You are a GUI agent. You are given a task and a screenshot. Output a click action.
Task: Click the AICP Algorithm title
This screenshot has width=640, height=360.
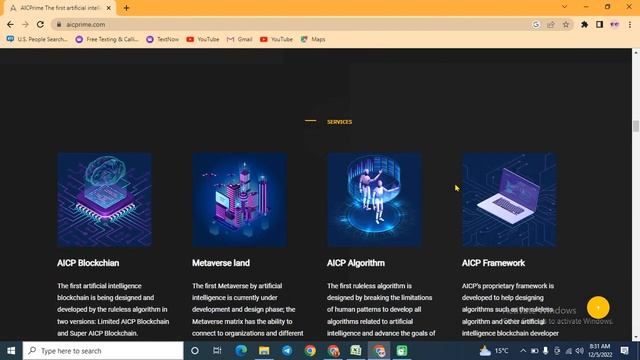click(356, 263)
